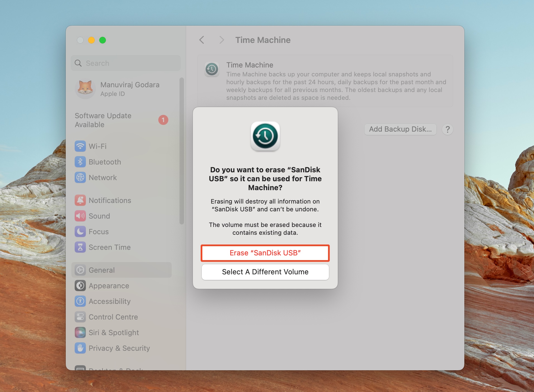The height and width of the screenshot is (392, 534).
Task: Click the search magnifier icon
Action: tap(78, 63)
